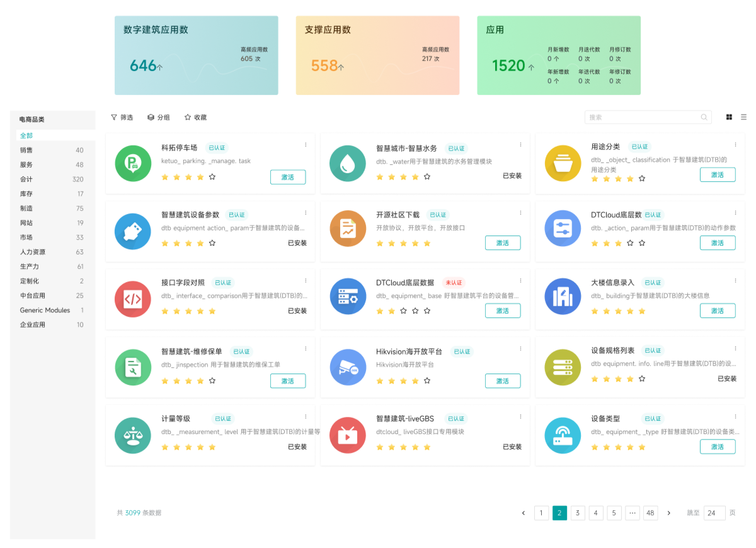The height and width of the screenshot is (548, 756).
Task: Click the Hikvision海开放平台 camera icon
Action: point(348,367)
